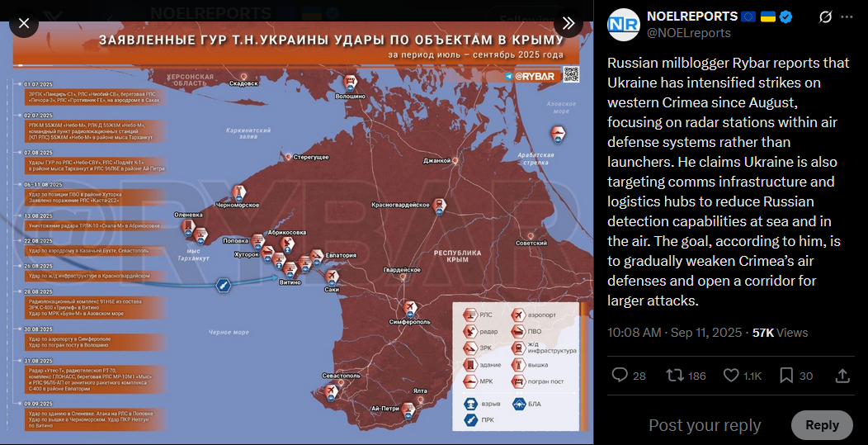The height and width of the screenshot is (445, 868).
Task: Click the Grok circle-slash icon
Action: pos(824,17)
